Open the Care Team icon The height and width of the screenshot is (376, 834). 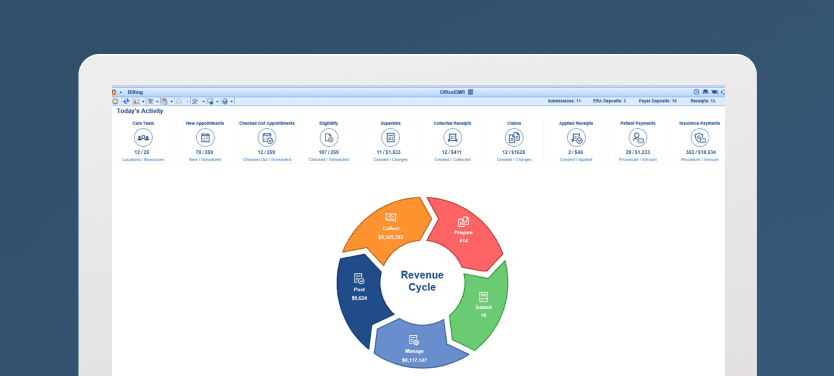143,138
